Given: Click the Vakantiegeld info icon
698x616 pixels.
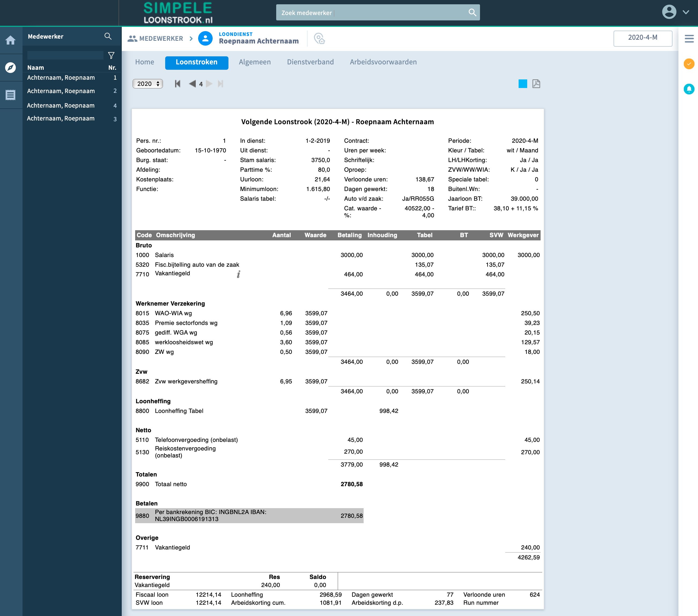Looking at the screenshot, I should pyautogui.click(x=238, y=274).
